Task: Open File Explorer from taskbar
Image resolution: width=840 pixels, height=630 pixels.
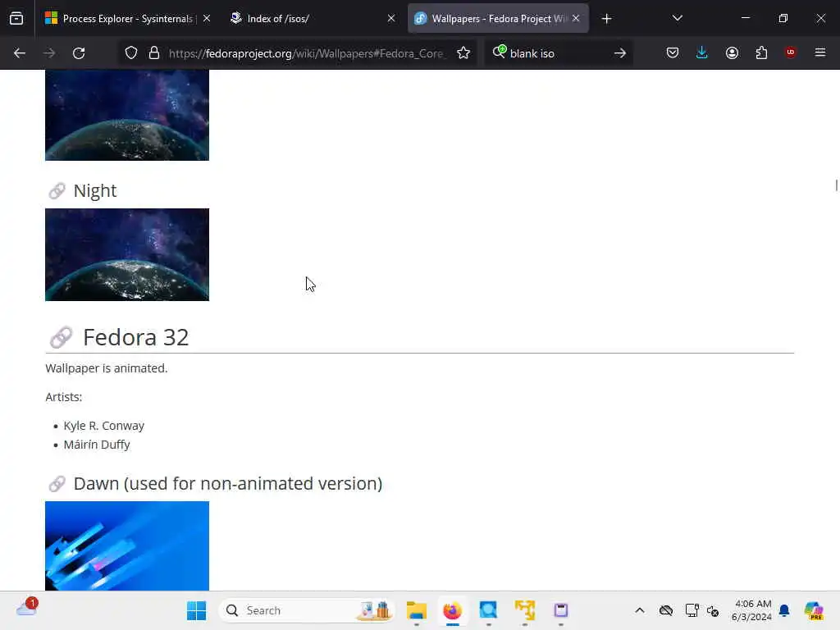Action: click(416, 610)
